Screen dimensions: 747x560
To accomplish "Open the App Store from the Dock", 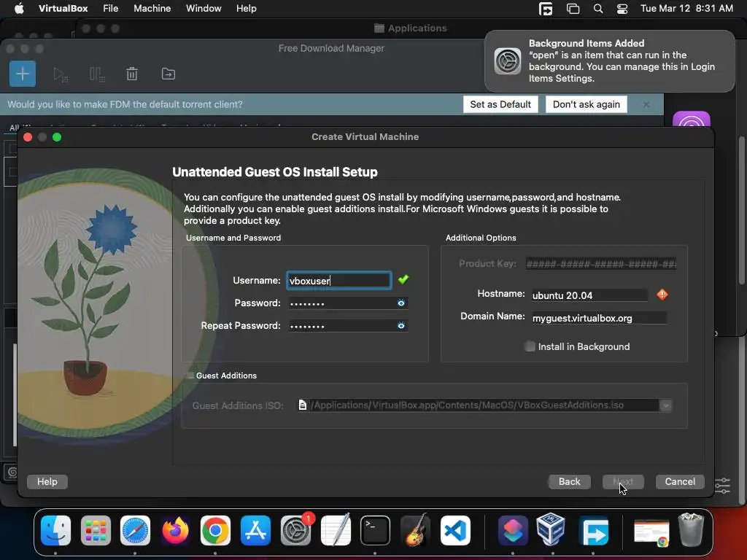I will [x=255, y=531].
